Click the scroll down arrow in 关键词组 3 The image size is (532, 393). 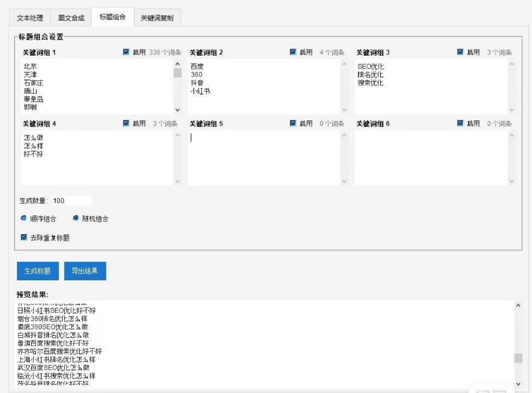[x=512, y=110]
